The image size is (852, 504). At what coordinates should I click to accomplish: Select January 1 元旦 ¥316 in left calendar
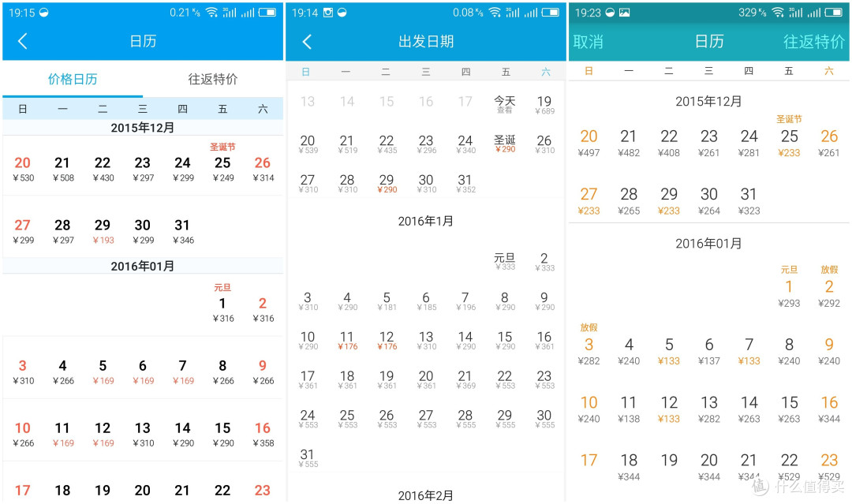pyautogui.click(x=222, y=303)
